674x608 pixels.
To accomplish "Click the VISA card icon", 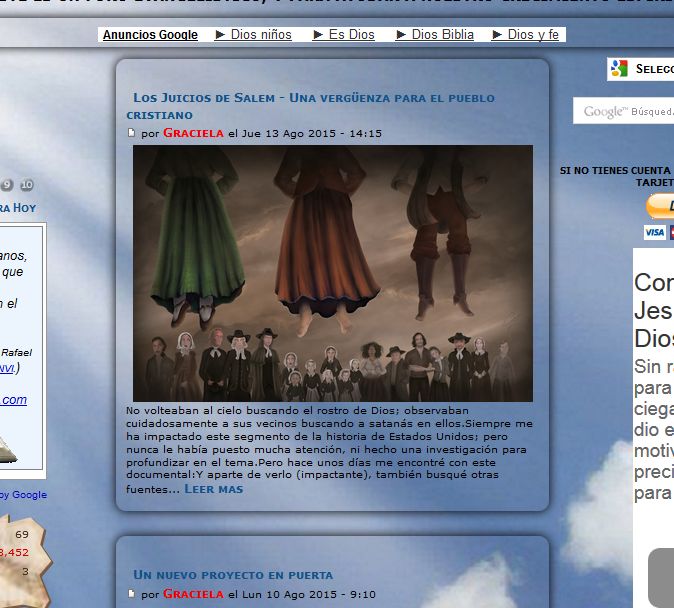I will click(x=654, y=233).
